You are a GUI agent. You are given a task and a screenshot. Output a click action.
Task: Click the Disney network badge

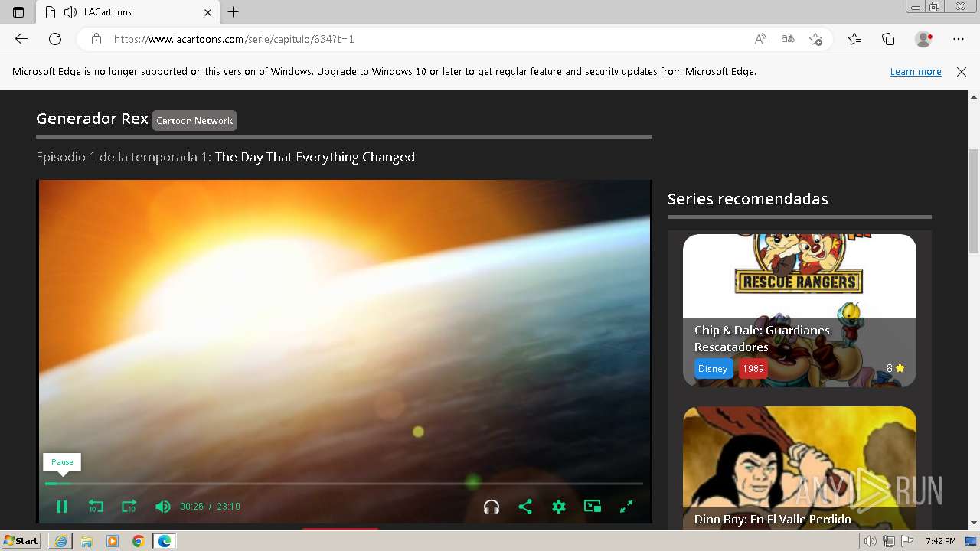pos(712,369)
